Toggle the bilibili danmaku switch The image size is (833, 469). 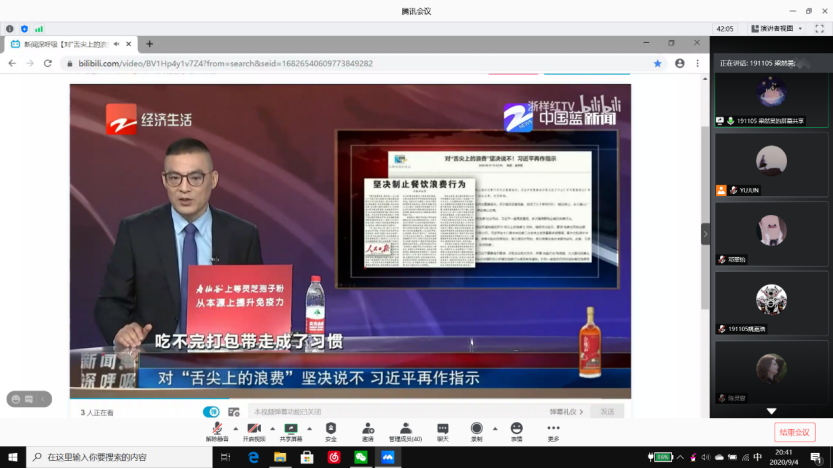click(211, 411)
